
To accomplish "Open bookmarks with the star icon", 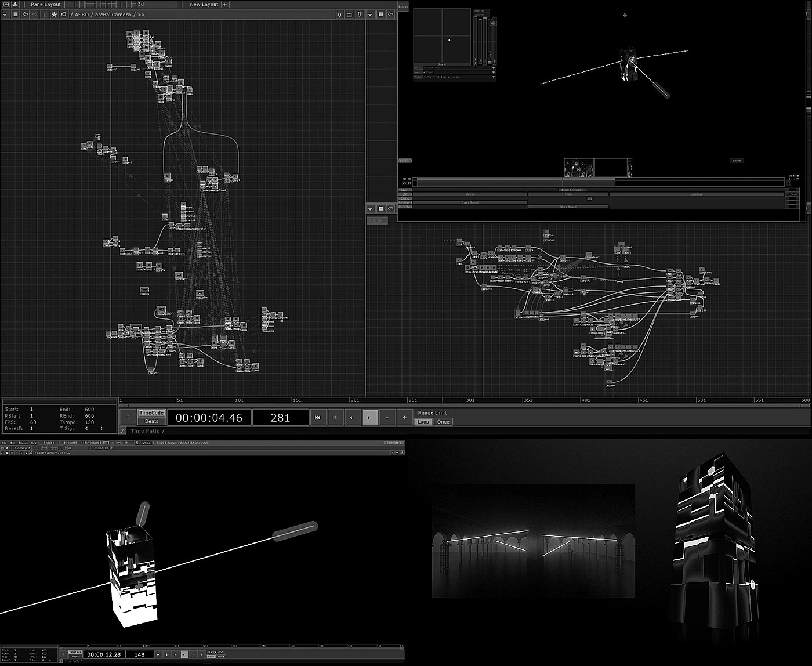I will click(54, 15).
